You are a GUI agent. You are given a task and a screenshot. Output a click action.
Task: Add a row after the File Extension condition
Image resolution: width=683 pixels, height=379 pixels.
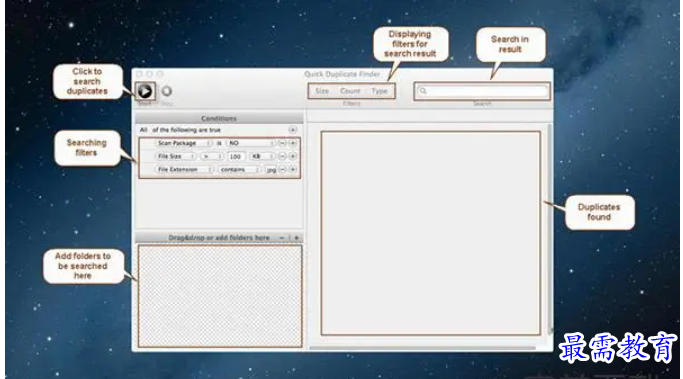pyautogui.click(x=293, y=169)
